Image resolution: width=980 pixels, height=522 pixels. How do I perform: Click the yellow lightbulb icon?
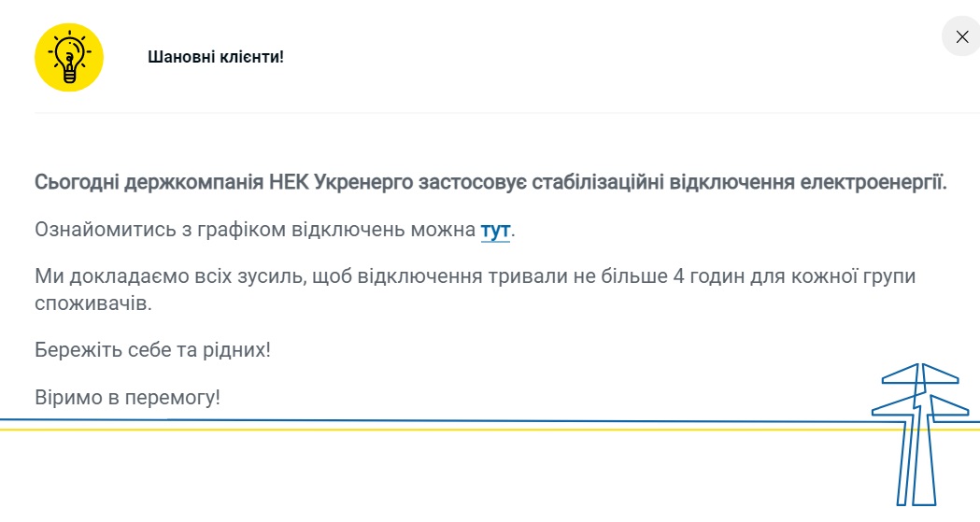(x=69, y=58)
